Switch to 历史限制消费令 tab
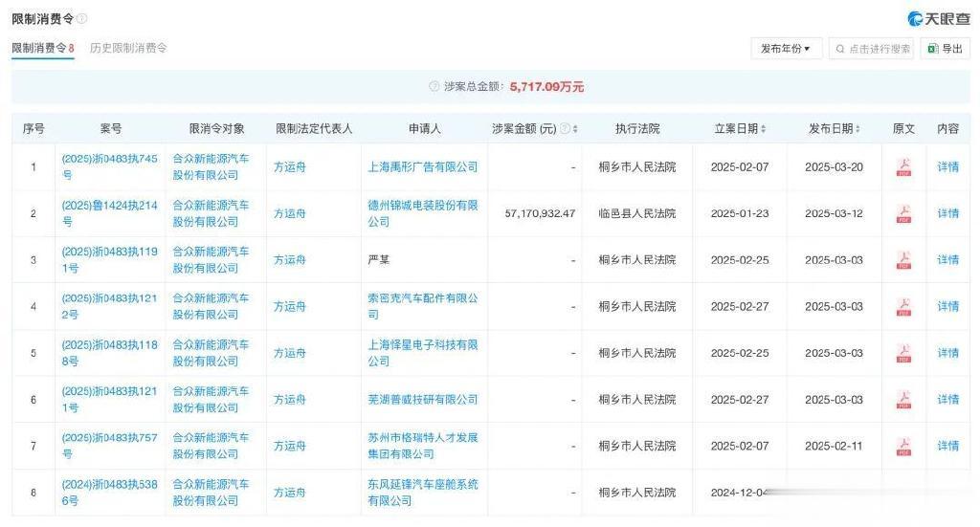Viewport: 980px width, 527px height. (128, 48)
